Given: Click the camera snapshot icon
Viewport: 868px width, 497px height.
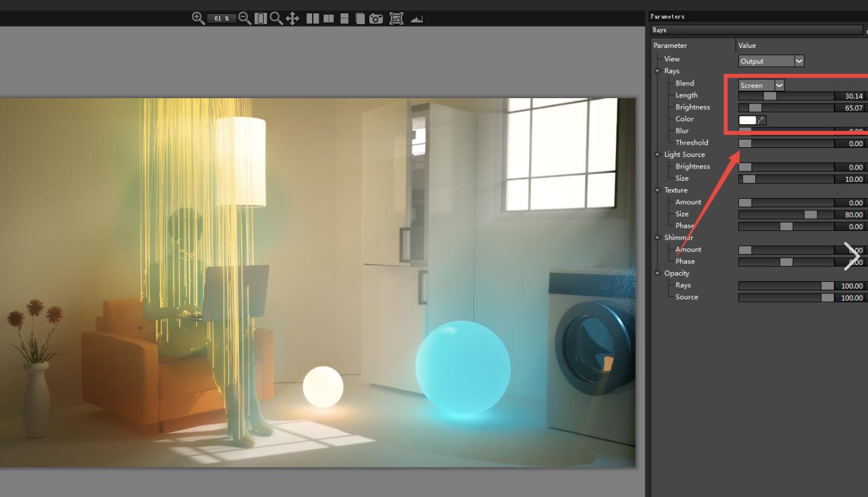Looking at the screenshot, I should point(376,18).
